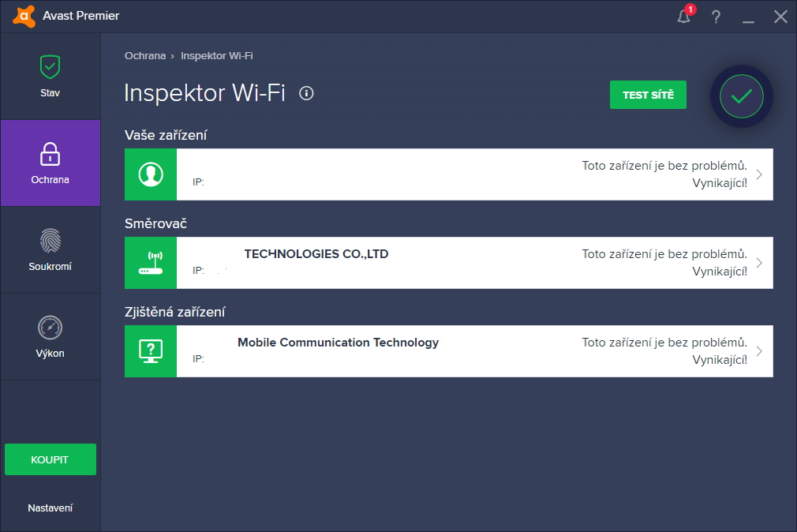This screenshot has width=797, height=532.
Task: Click status text in Vaše zařízení row
Action: coord(664,174)
